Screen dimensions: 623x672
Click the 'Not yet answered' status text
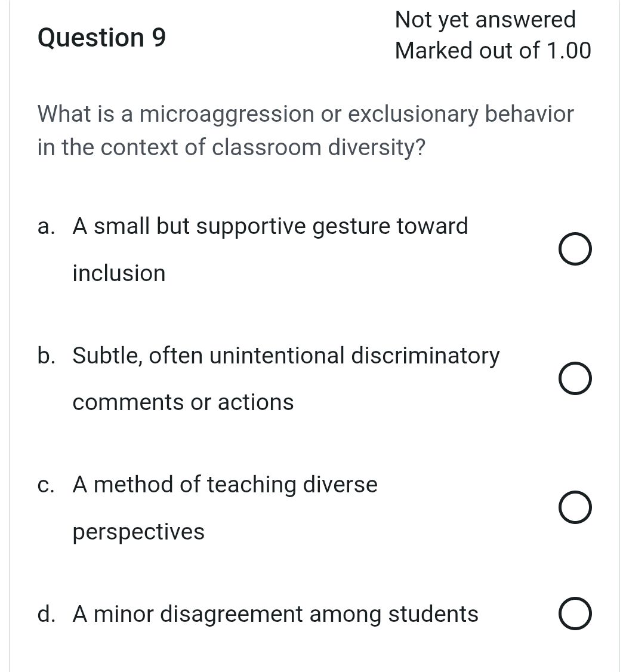[x=485, y=20]
